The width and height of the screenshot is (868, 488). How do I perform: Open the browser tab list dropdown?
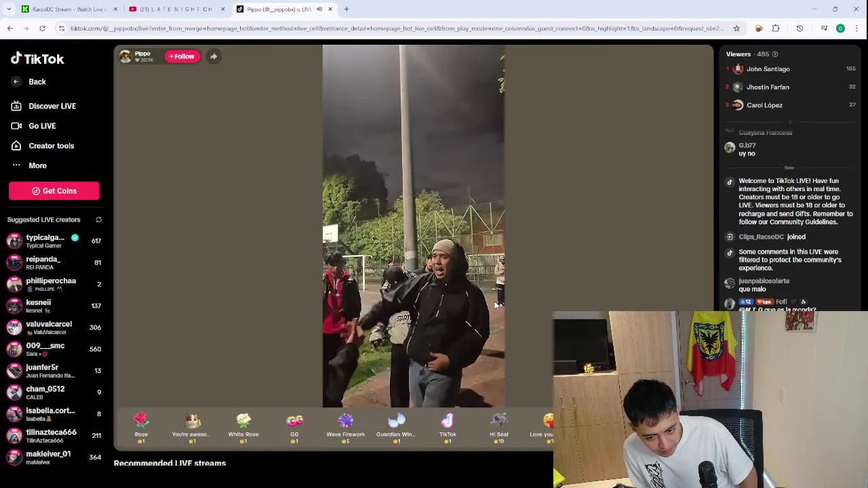pyautogui.click(x=9, y=9)
